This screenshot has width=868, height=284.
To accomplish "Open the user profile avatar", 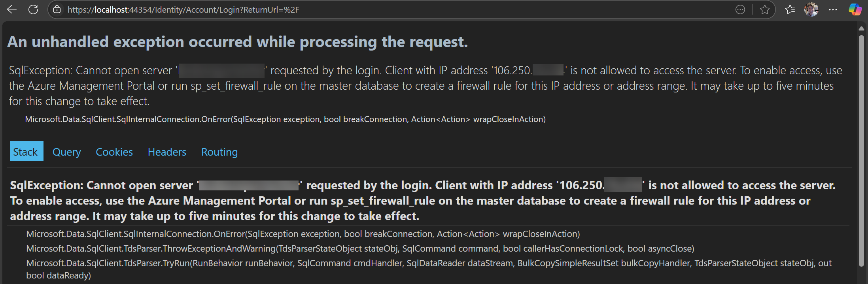I will 811,9.
